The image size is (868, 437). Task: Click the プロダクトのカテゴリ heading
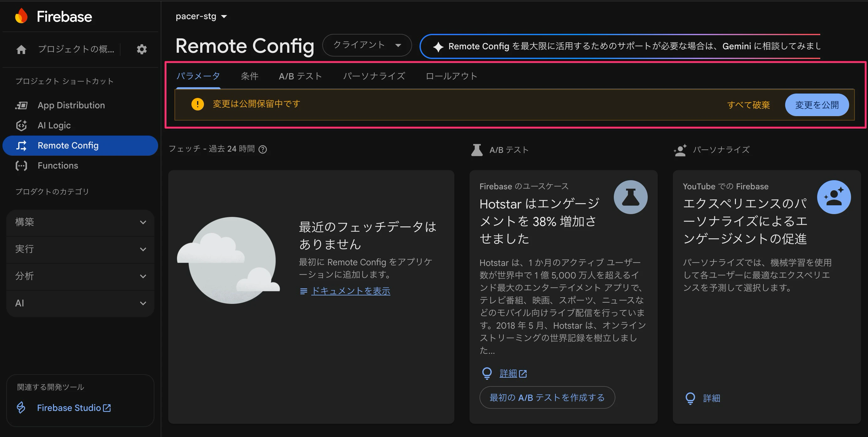(x=52, y=192)
